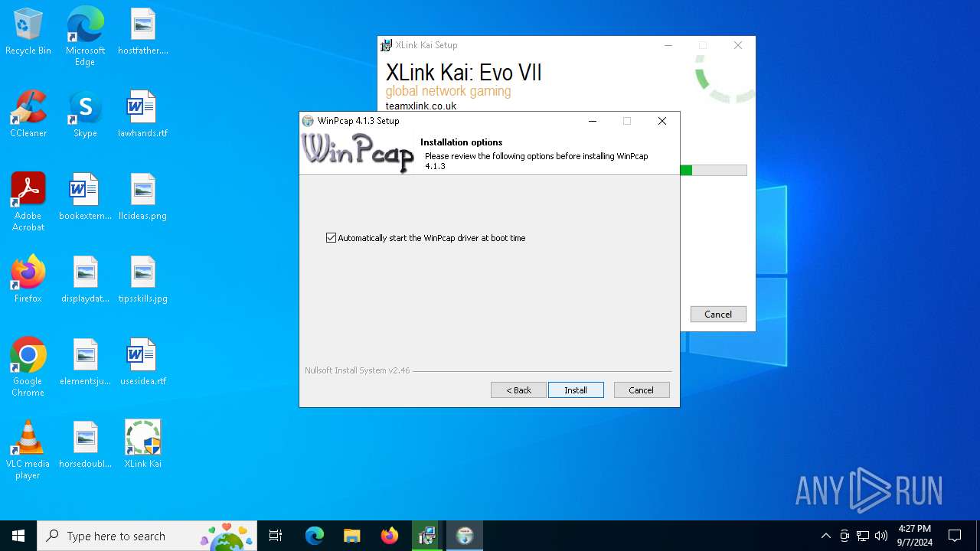Open the Google Chrome desktop shortcut
Screen dimensions: 980x551
tap(28, 368)
